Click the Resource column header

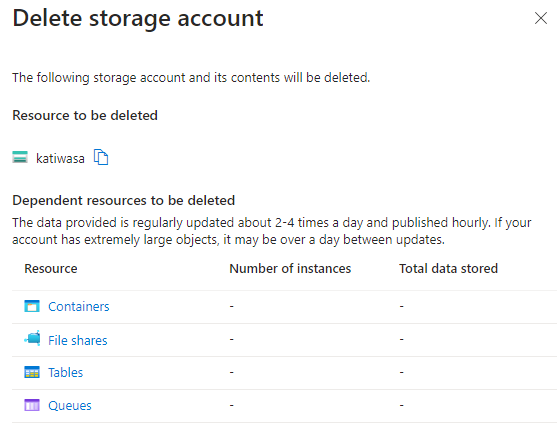pyautogui.click(x=51, y=269)
